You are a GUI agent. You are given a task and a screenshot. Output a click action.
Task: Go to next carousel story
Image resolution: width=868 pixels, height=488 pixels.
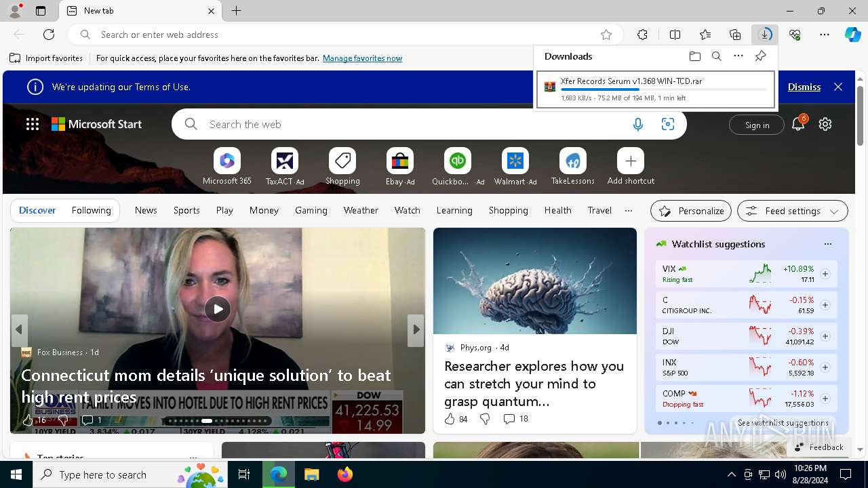click(x=416, y=329)
